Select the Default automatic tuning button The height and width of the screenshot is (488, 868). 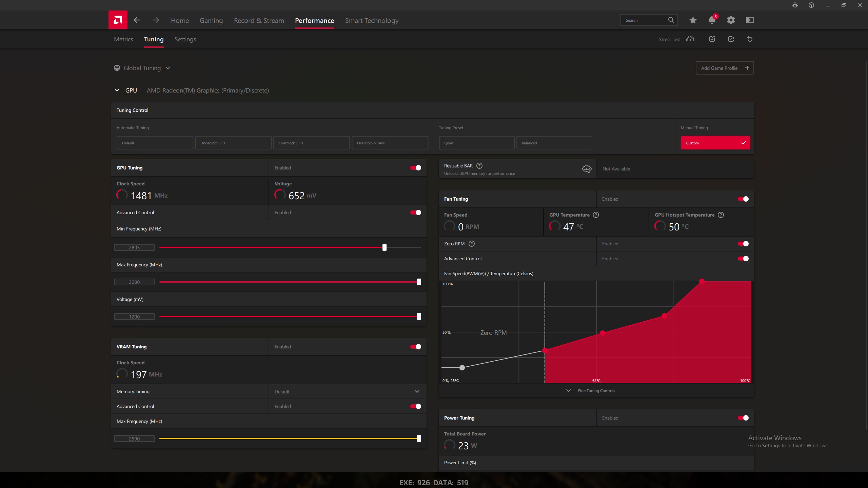155,143
